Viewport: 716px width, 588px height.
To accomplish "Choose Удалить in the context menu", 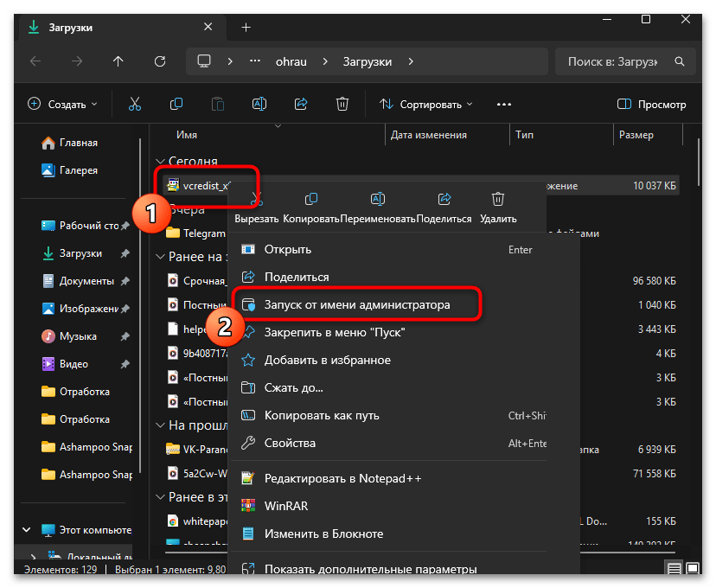I will (498, 208).
